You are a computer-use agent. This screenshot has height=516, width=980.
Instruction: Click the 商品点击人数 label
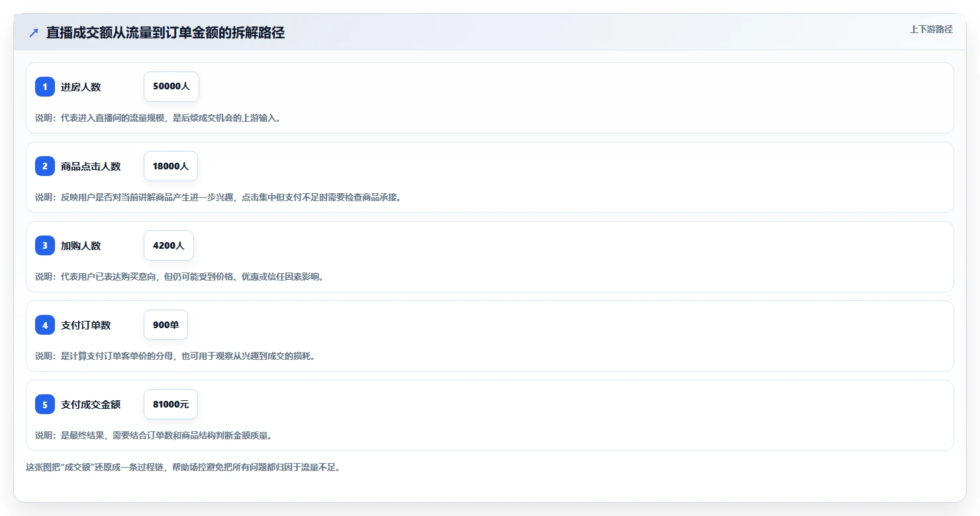point(91,166)
